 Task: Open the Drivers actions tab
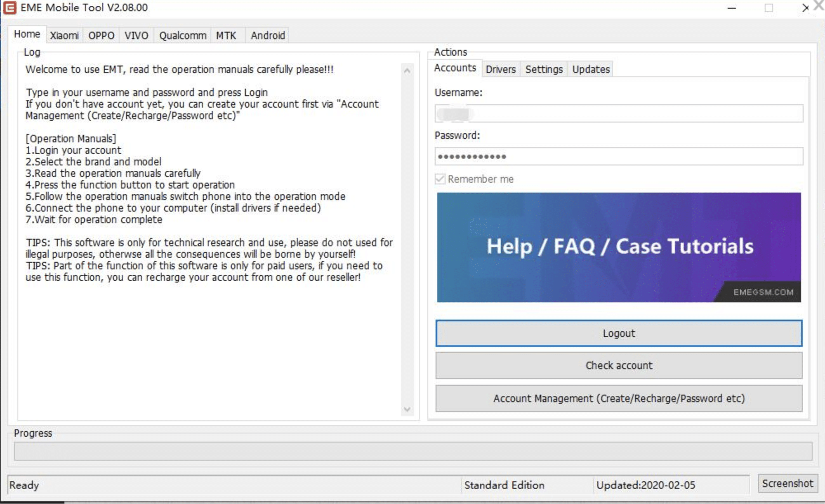point(500,69)
